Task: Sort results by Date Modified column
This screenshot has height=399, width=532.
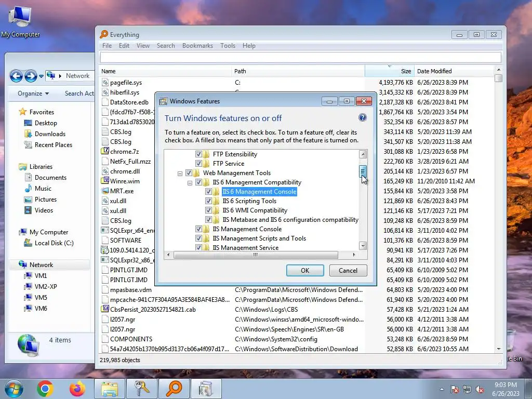Action: pyautogui.click(x=454, y=71)
